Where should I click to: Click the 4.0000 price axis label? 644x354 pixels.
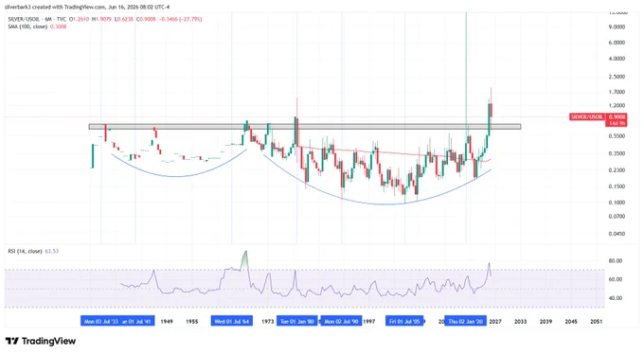pyautogui.click(x=617, y=59)
